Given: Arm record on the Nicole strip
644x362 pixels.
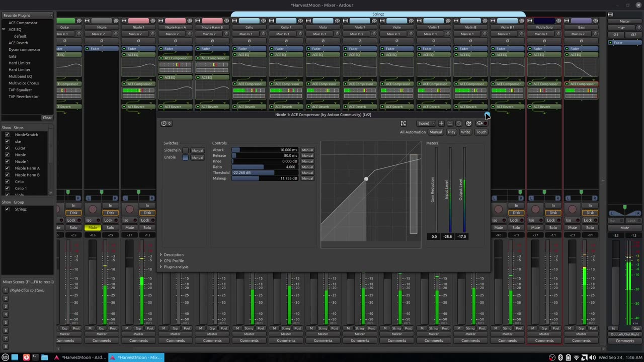Looking at the screenshot, I should [93, 209].
